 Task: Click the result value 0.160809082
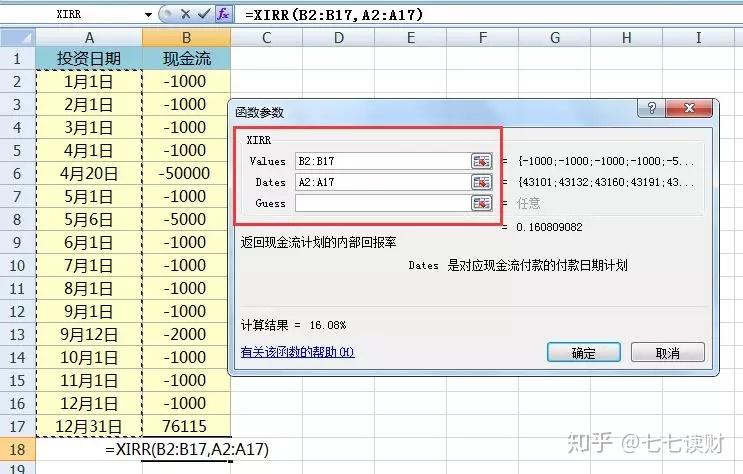549,227
